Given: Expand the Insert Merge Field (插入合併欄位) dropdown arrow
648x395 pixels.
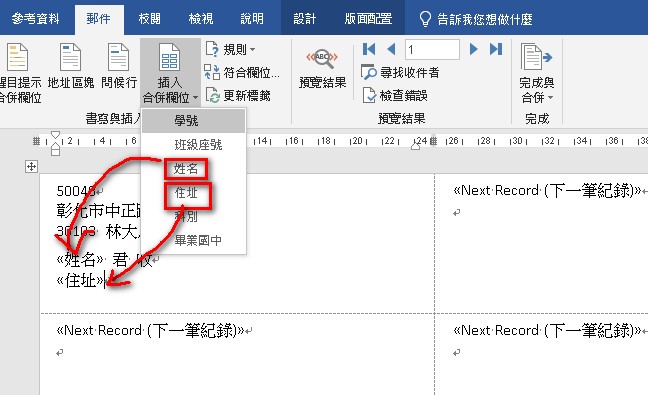Looking at the screenshot, I should 195,98.
